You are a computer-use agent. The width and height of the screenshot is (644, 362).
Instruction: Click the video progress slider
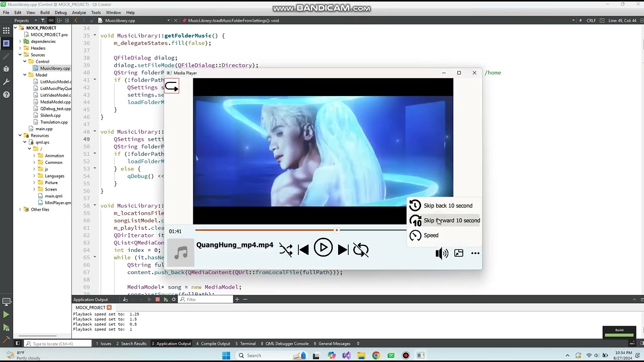(300, 230)
